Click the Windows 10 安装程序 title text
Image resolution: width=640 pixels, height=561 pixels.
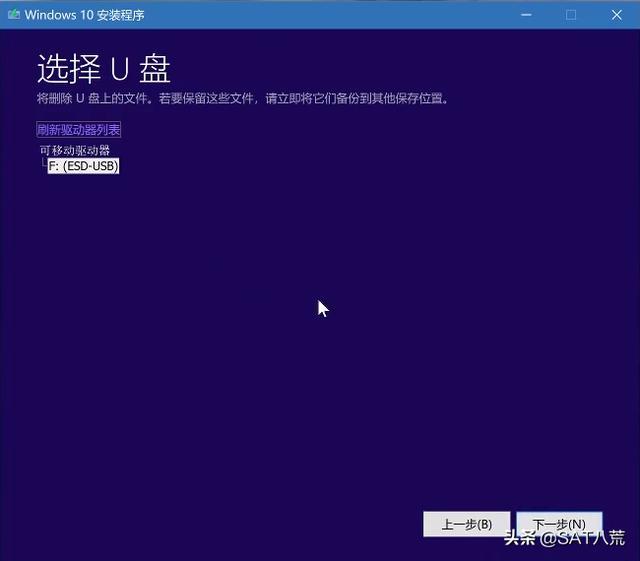pos(84,15)
